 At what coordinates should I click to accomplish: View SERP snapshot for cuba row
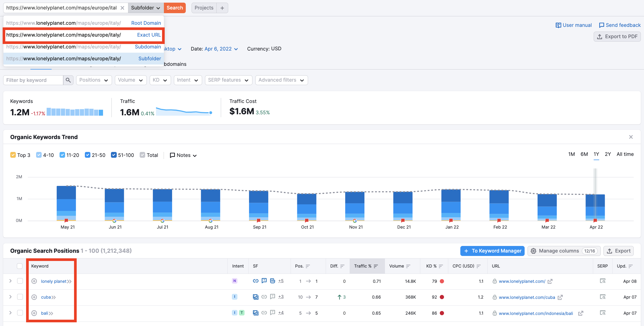(603, 297)
